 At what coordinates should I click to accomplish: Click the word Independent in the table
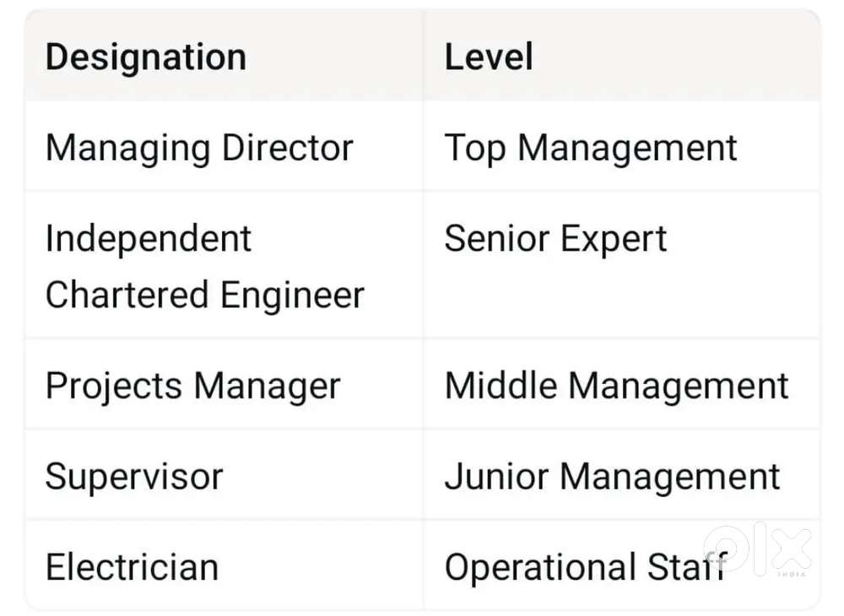pyautogui.click(x=149, y=239)
